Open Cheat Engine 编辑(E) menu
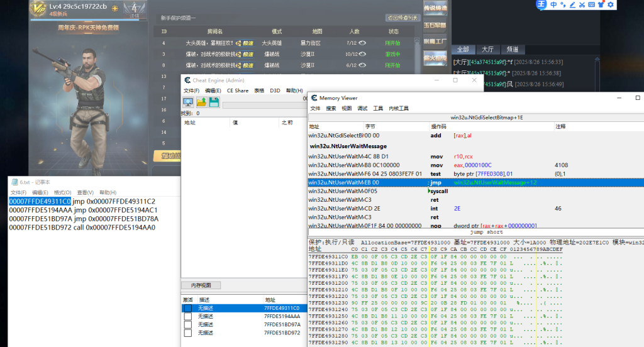Image resolution: width=644 pixels, height=347 pixels. [x=213, y=91]
